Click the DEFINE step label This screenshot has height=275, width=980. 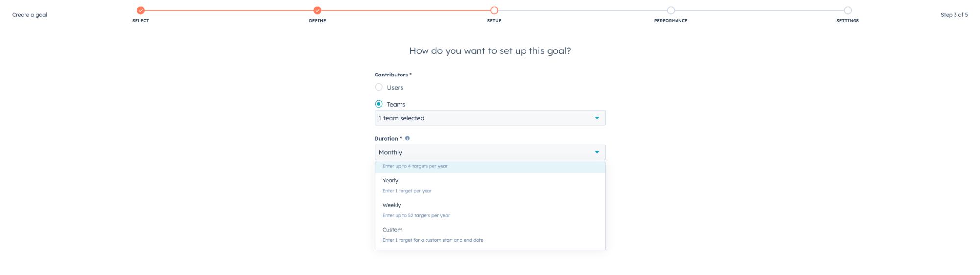(317, 21)
